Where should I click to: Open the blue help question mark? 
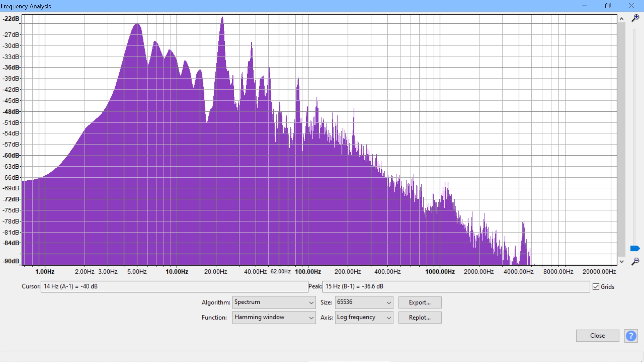click(631, 336)
